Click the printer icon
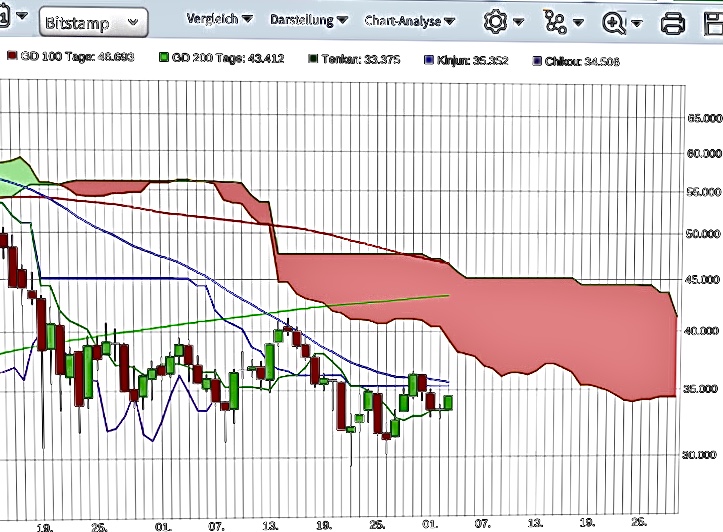Image resolution: width=723 pixels, height=532 pixels. pos(674,21)
